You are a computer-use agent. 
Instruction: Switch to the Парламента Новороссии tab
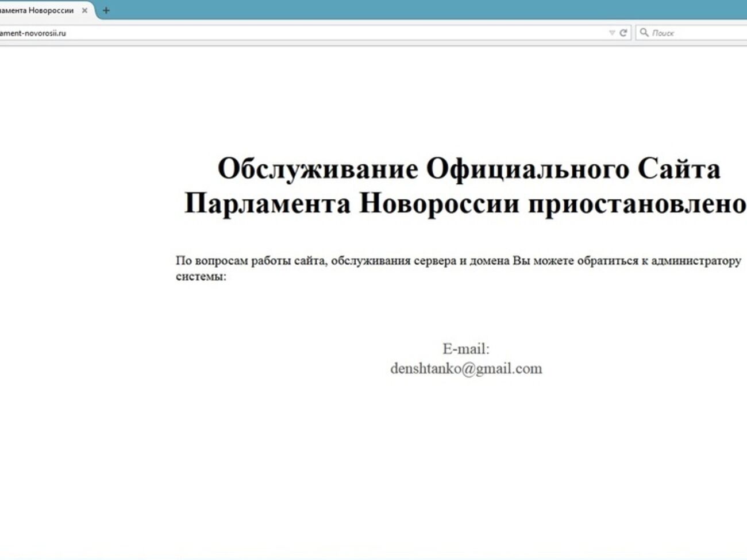point(37,10)
